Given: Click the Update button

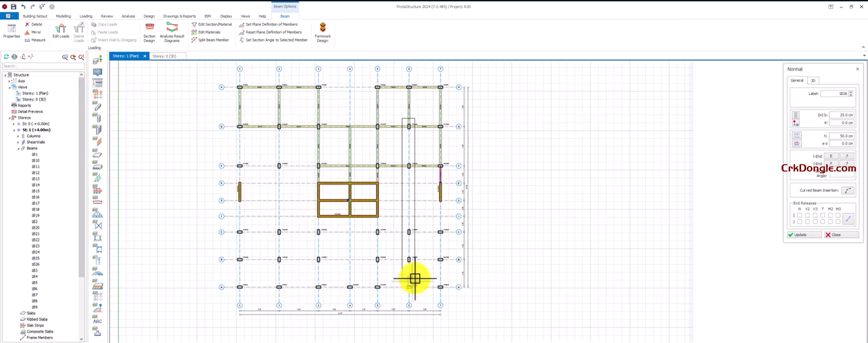Looking at the screenshot, I should click(x=804, y=235).
